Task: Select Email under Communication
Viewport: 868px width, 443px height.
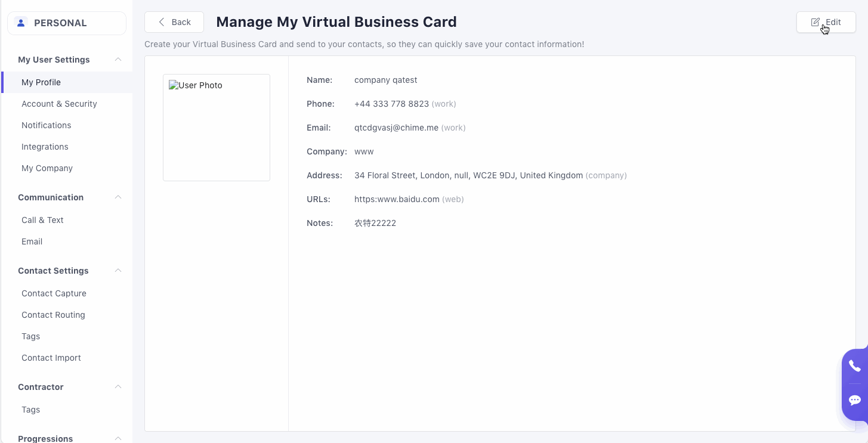Action: pos(32,241)
